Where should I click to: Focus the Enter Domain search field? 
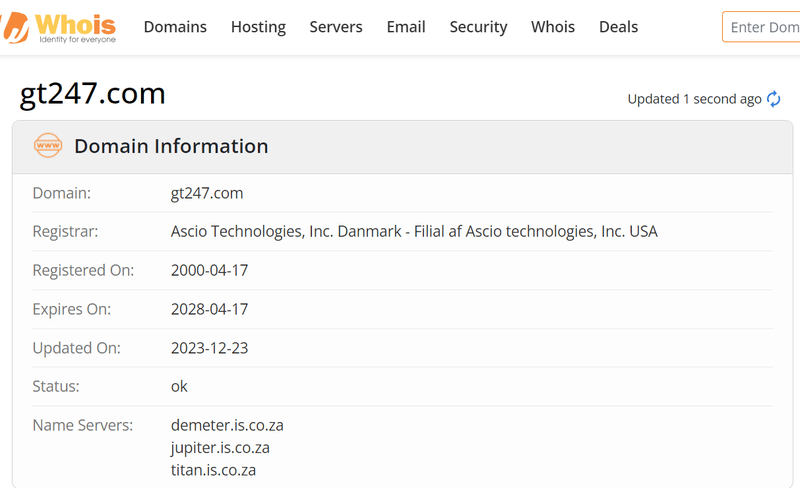click(x=761, y=27)
